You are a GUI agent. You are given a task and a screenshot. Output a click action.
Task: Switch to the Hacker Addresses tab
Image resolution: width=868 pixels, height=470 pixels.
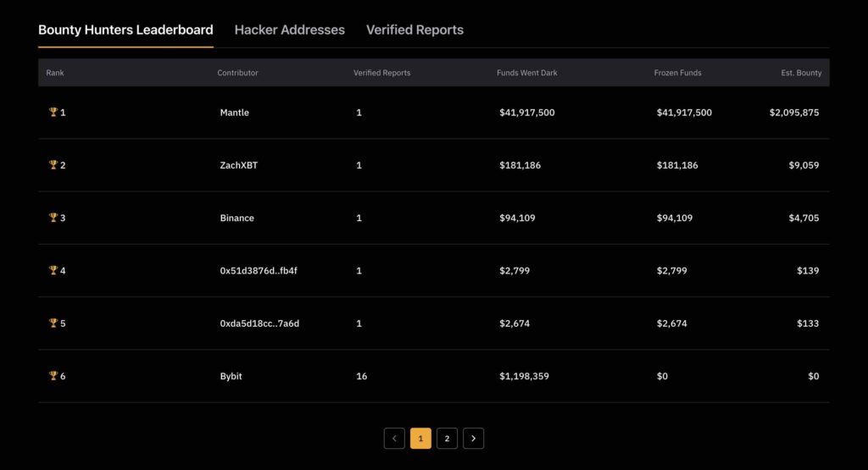pos(290,30)
